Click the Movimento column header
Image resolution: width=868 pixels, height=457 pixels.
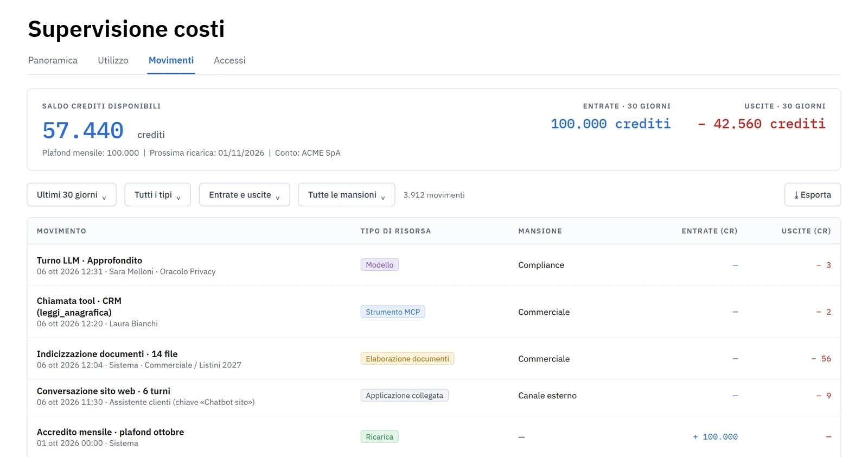pyautogui.click(x=61, y=231)
